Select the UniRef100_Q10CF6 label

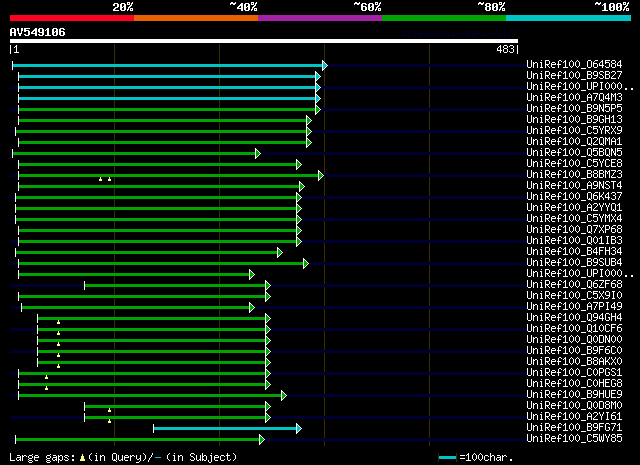[574, 329]
